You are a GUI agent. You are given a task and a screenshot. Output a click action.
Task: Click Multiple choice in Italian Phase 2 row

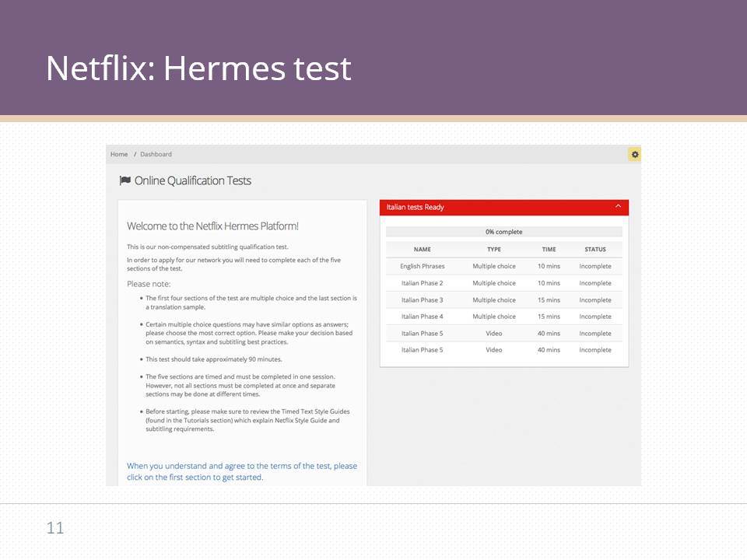pyautogui.click(x=494, y=283)
